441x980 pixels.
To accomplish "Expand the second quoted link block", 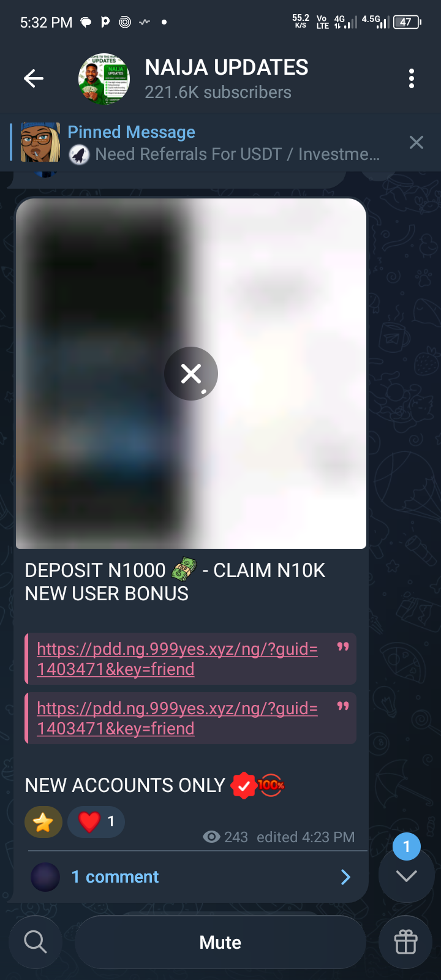I will click(x=343, y=706).
